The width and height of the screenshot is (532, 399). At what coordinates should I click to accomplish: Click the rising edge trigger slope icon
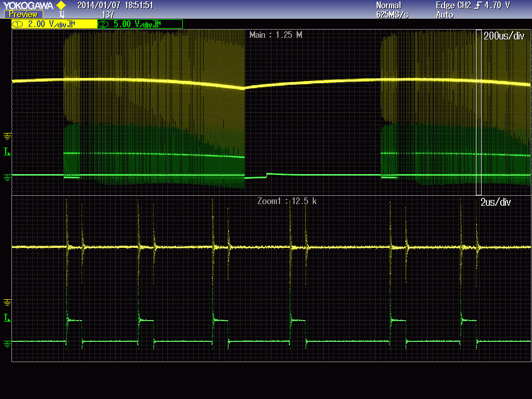pos(478,5)
